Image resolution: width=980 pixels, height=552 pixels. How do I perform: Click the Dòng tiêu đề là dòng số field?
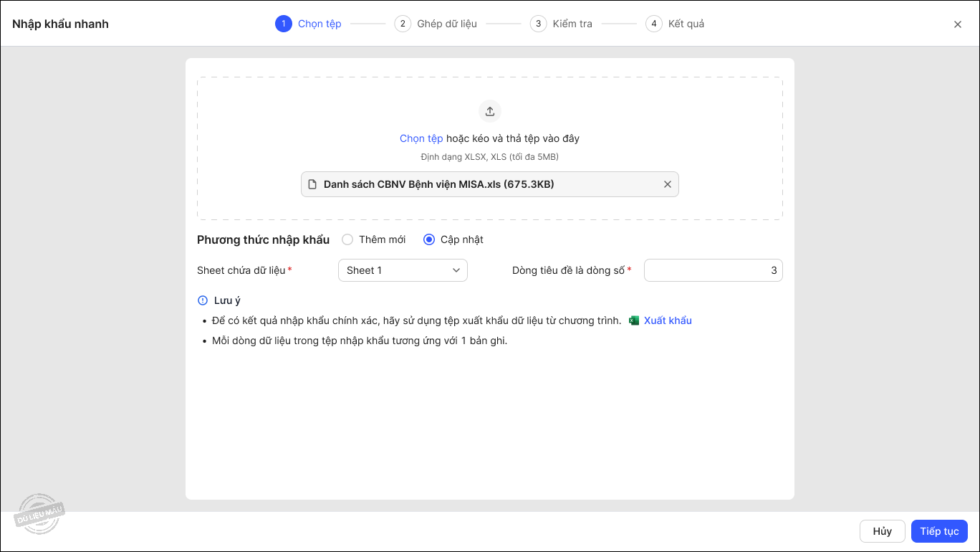pos(713,270)
